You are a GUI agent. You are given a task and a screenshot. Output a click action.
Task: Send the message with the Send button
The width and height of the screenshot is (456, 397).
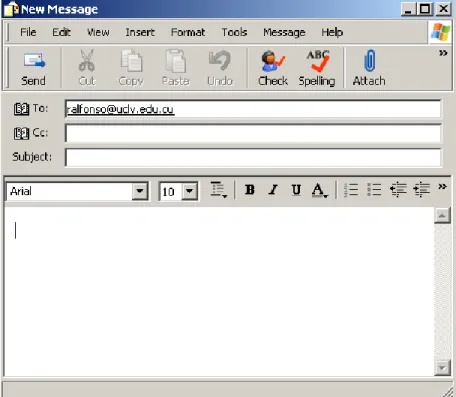coord(33,69)
